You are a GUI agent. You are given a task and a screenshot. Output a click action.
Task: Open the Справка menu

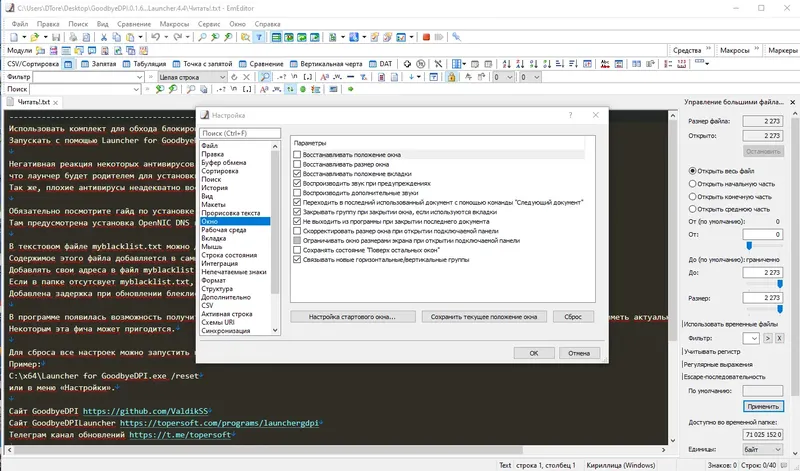click(267, 24)
